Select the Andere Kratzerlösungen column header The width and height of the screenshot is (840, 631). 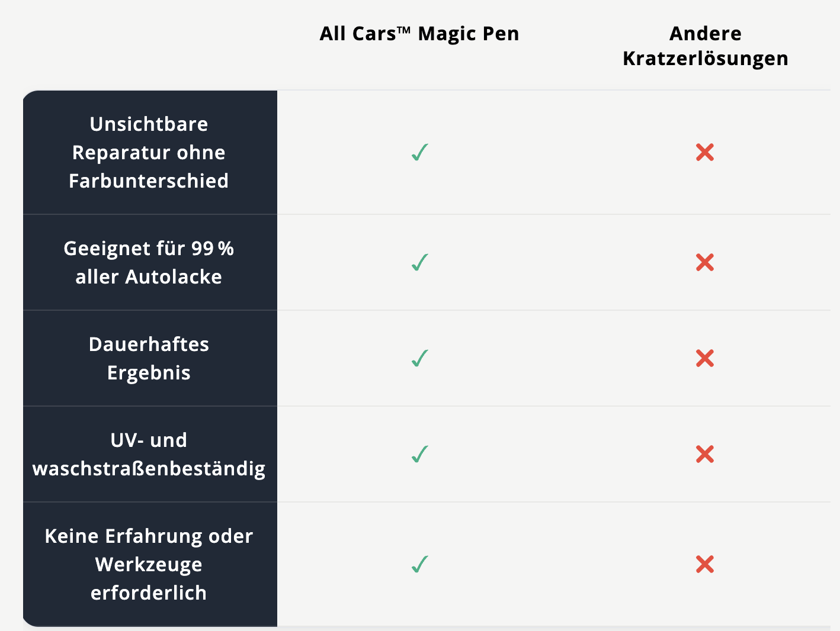[x=706, y=46]
